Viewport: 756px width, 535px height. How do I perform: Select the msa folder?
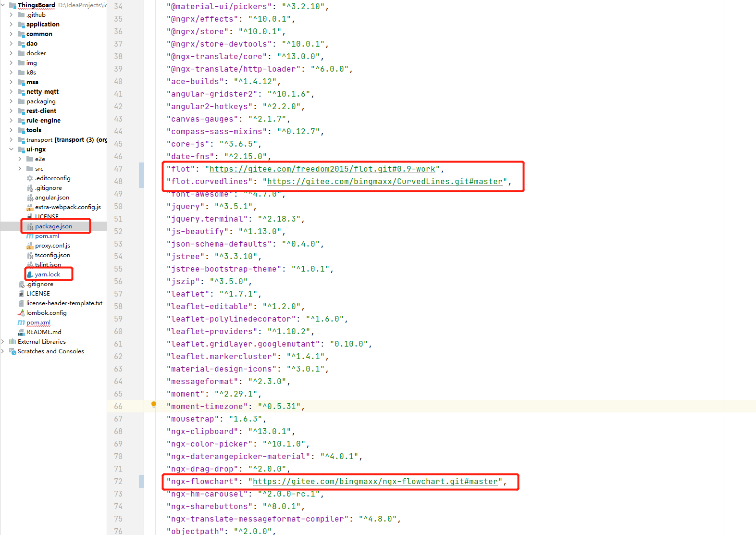pos(32,82)
